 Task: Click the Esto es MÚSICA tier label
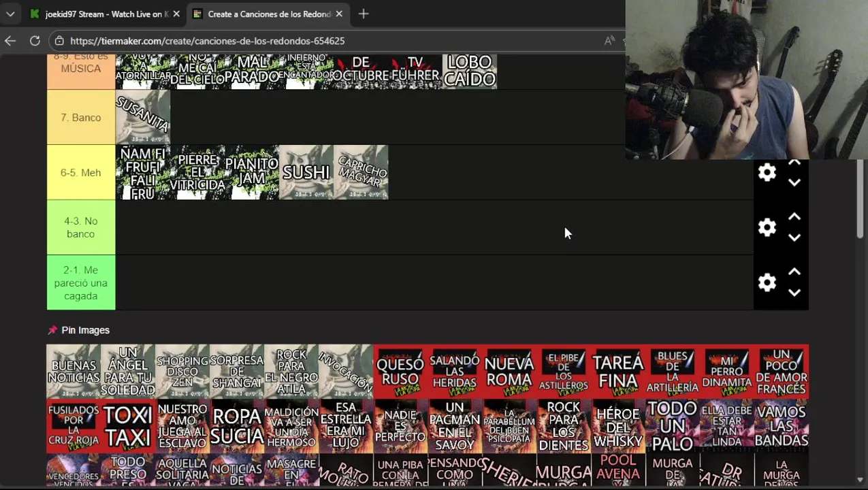(x=81, y=71)
